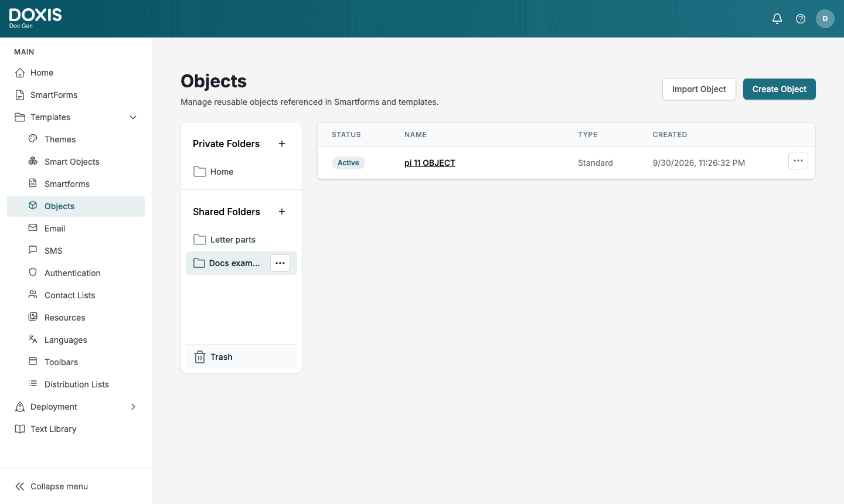Open Themes under Templates
Image resolution: width=844 pixels, height=504 pixels.
[x=76, y=139]
